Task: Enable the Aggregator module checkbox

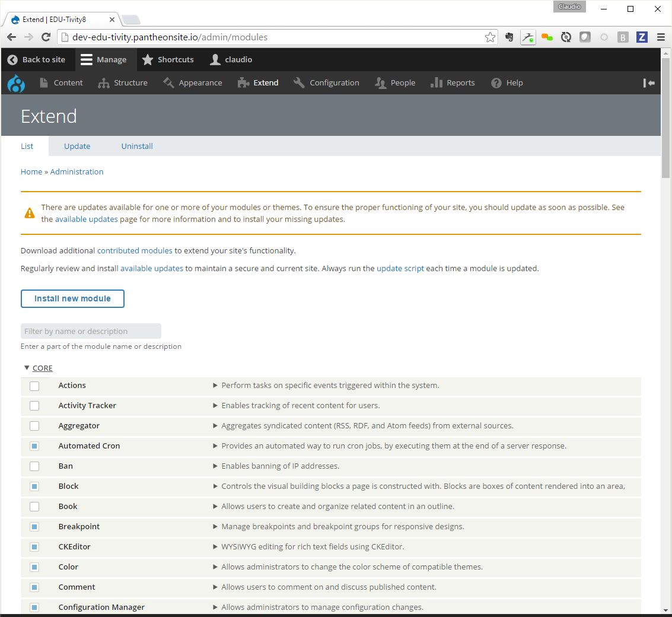Action: coord(34,427)
